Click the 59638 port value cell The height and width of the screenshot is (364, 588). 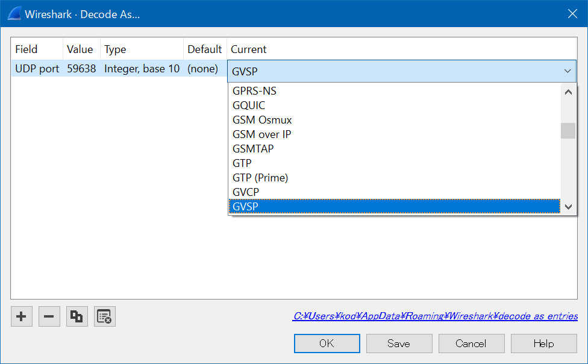coord(81,69)
